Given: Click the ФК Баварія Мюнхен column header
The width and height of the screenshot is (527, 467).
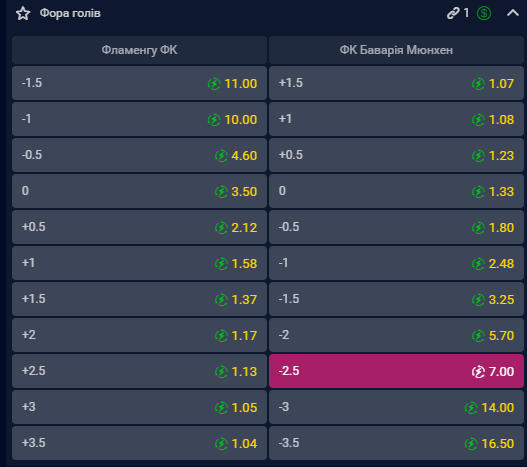Looking at the screenshot, I should [x=396, y=50].
